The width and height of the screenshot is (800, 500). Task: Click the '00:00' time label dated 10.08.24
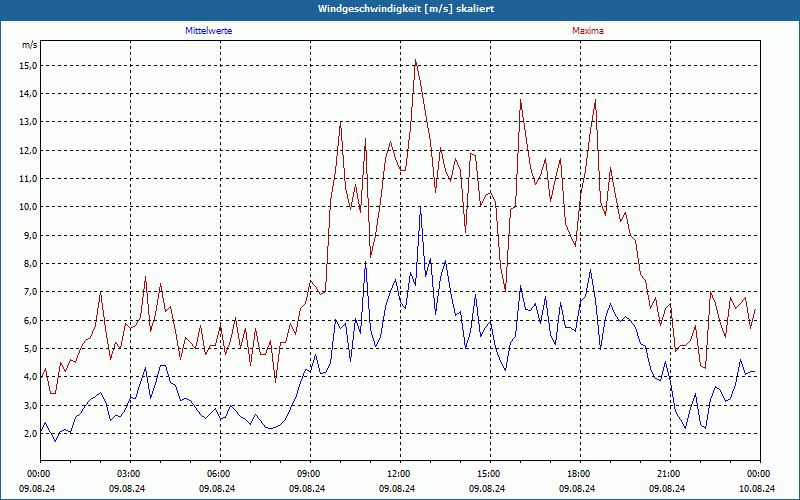(x=759, y=474)
